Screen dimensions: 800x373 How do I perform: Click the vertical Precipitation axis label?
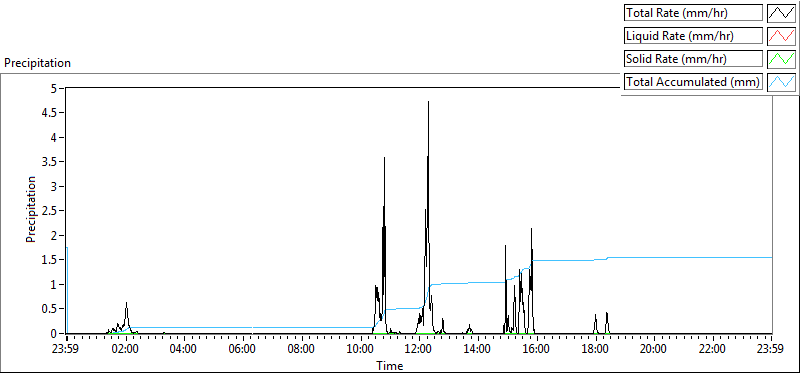tap(31, 210)
